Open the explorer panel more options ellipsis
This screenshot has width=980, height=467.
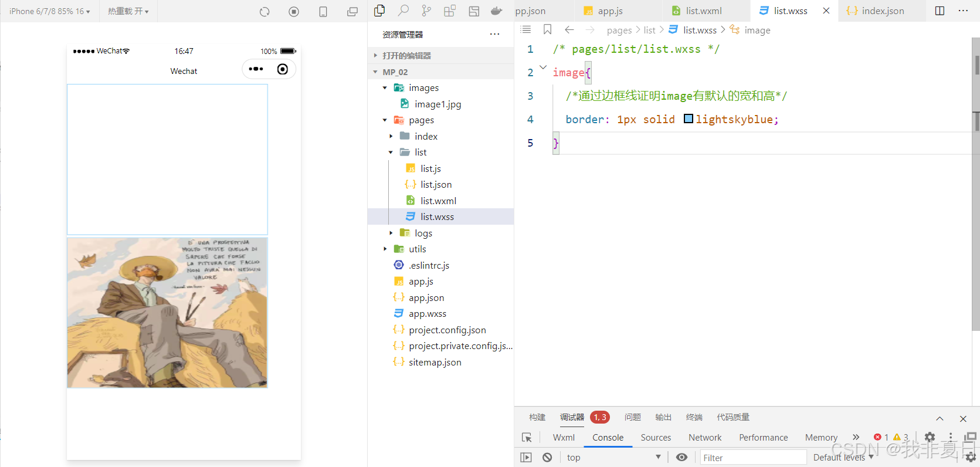pyautogui.click(x=494, y=34)
